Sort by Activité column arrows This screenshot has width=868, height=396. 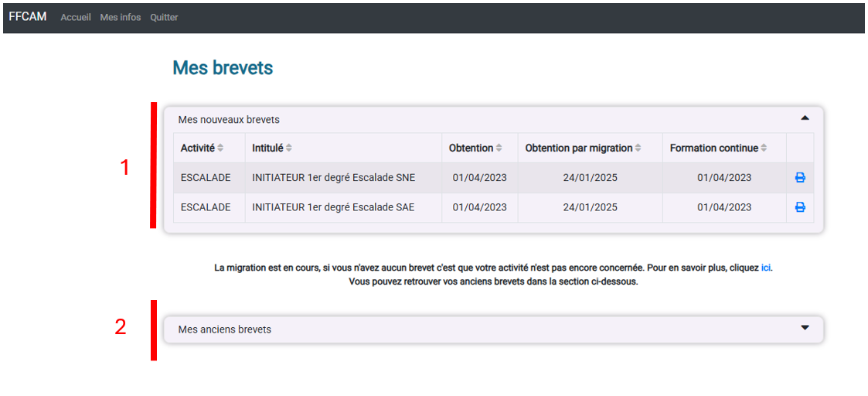tap(220, 148)
